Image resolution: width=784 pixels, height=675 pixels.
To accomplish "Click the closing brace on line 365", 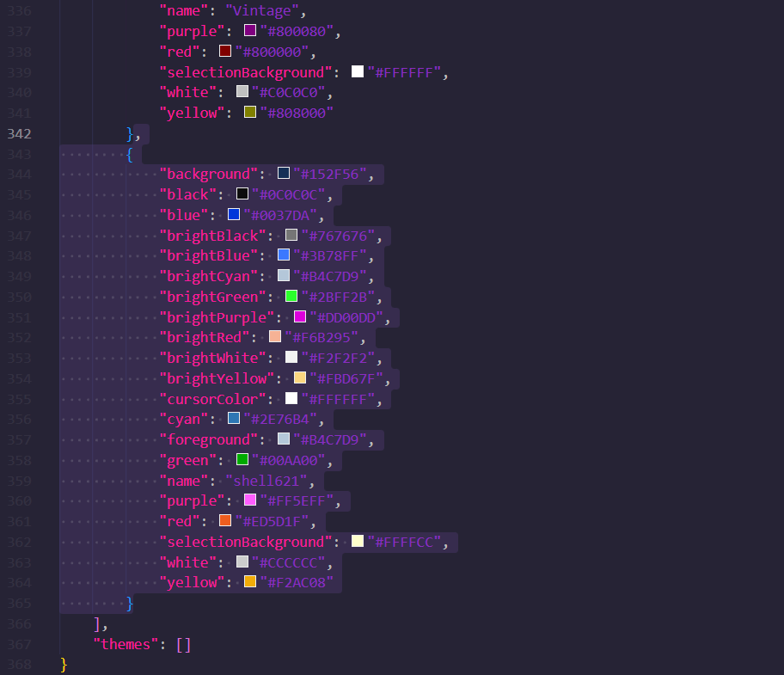I will pyautogui.click(x=130, y=603).
